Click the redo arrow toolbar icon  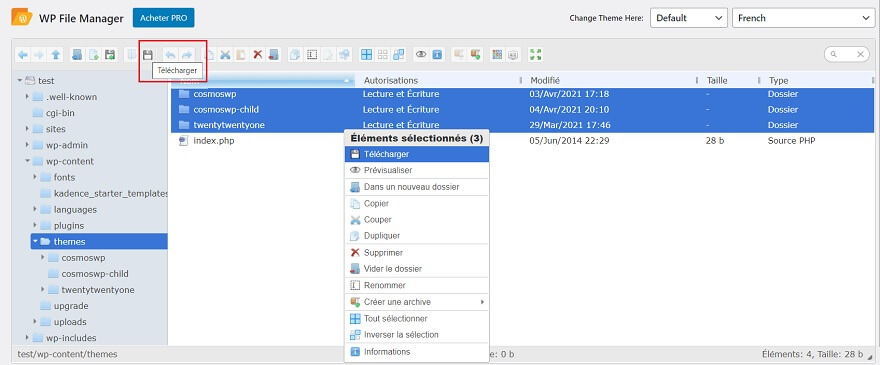click(187, 54)
